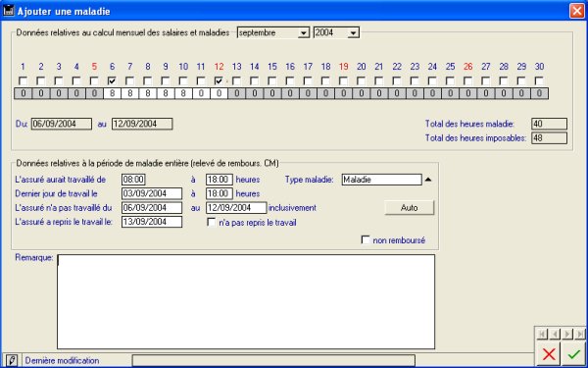588x368 pixels.
Task: Click the 12/09/2004 'inclusivement' date field
Action: pos(236,208)
